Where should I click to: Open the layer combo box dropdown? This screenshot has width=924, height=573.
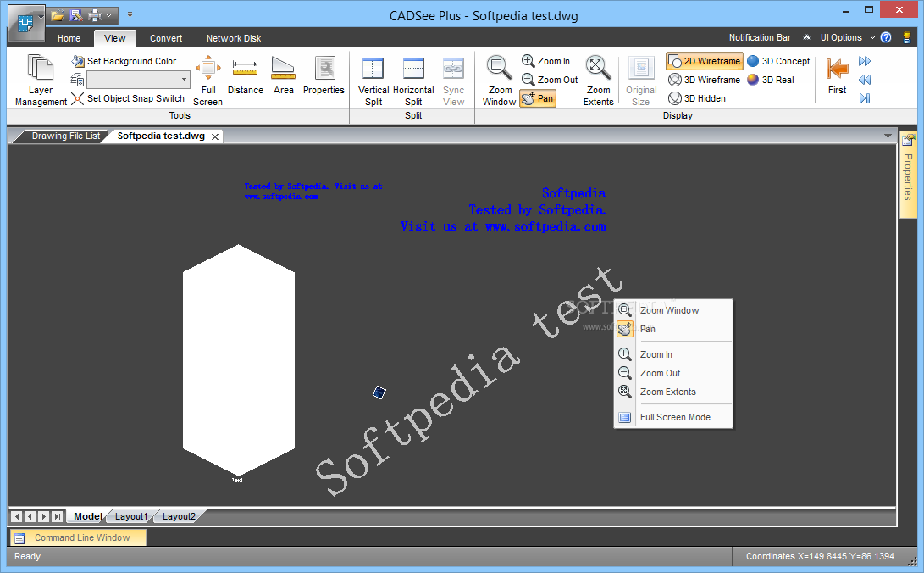[184, 80]
